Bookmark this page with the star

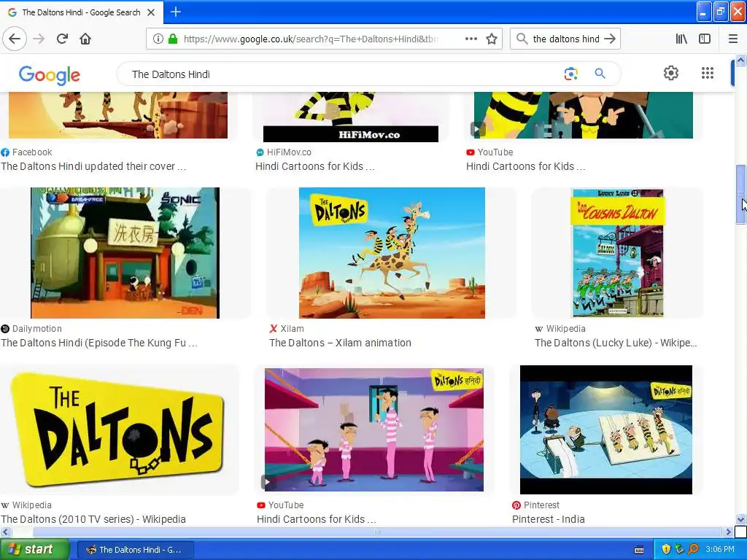tap(492, 39)
